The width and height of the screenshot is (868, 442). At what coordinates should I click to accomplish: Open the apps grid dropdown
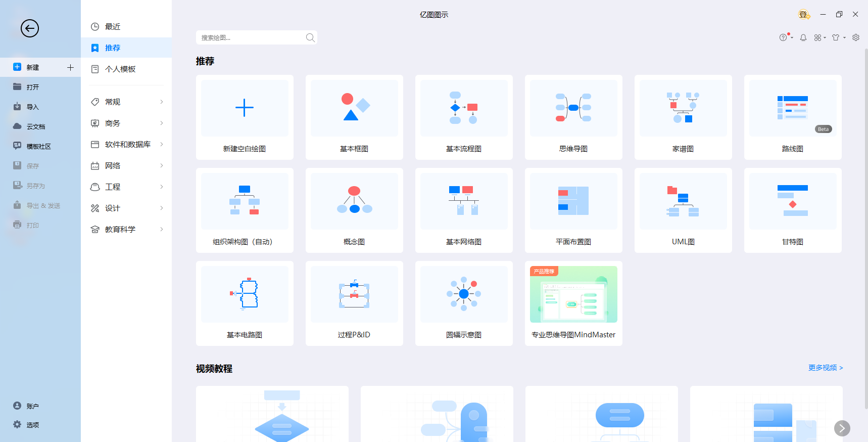[x=819, y=37]
